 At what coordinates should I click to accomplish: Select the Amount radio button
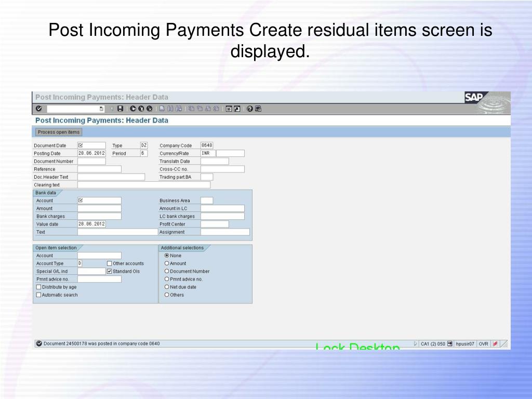[x=167, y=263]
